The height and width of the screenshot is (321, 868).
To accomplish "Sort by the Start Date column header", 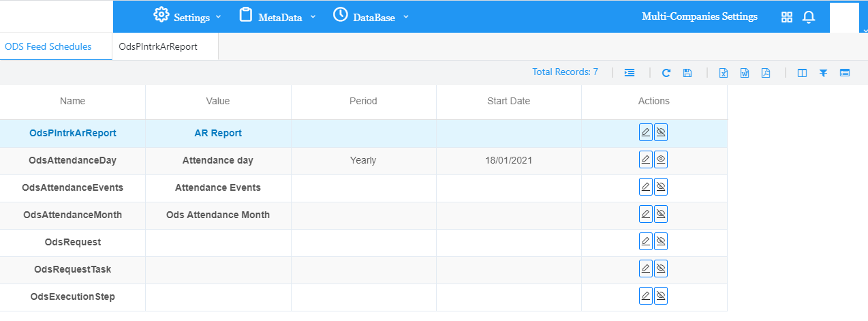I will coord(508,101).
